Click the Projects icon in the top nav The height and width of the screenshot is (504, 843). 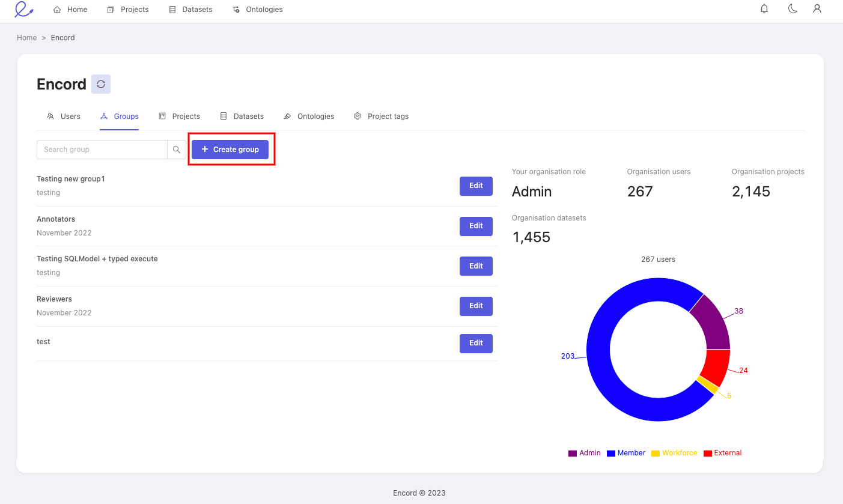coord(111,10)
